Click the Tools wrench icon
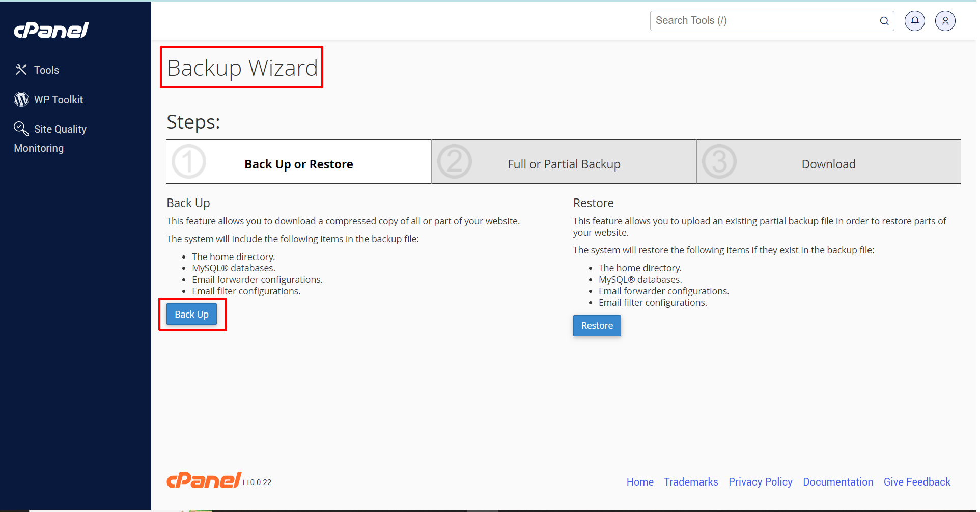Image resolution: width=980 pixels, height=512 pixels. (x=21, y=70)
